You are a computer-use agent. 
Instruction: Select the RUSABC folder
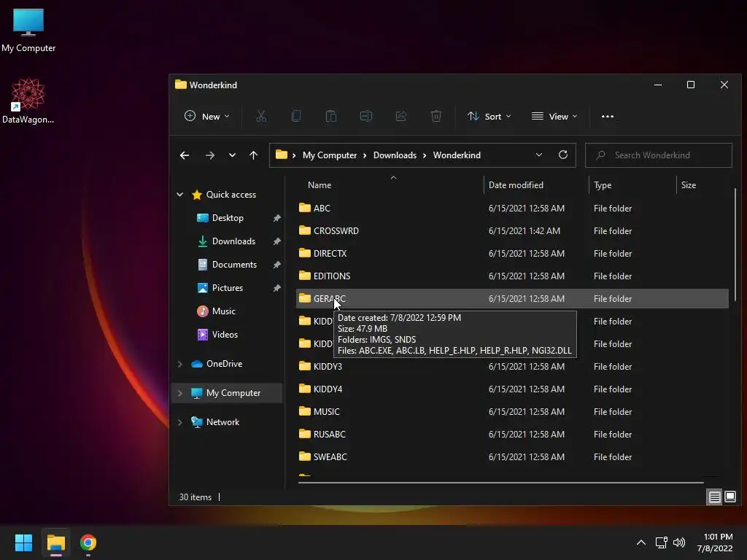(x=512, y=435)
